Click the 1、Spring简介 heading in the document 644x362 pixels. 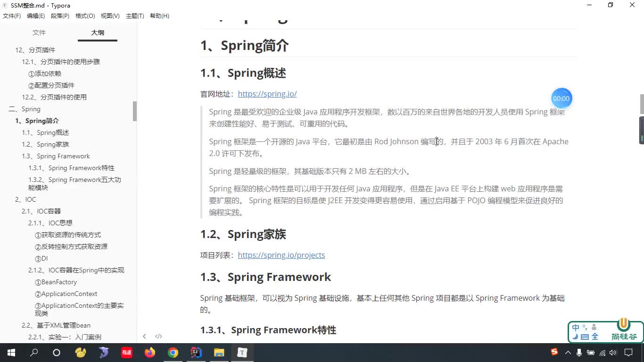[x=244, y=46]
